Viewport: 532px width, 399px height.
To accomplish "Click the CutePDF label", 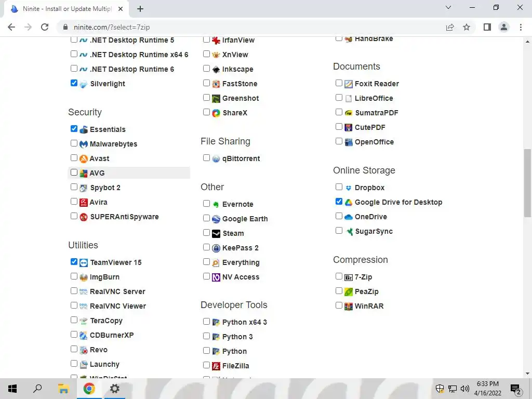I will coord(370,128).
